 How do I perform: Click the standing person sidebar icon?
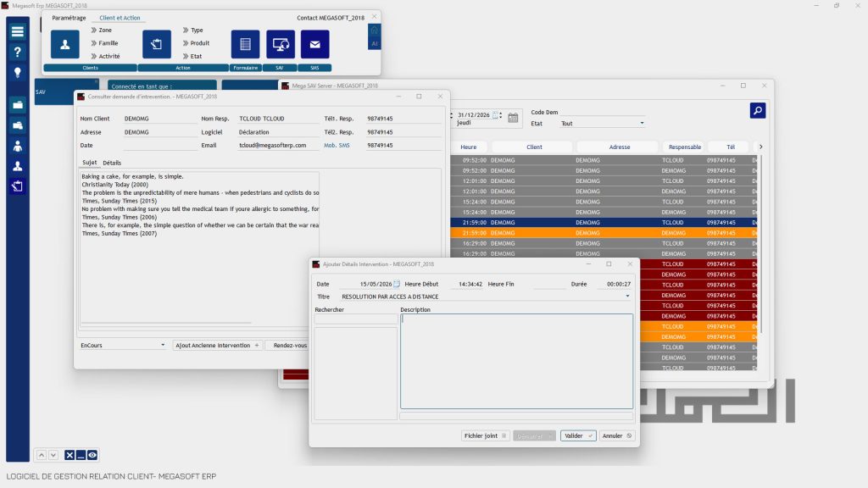(x=18, y=146)
